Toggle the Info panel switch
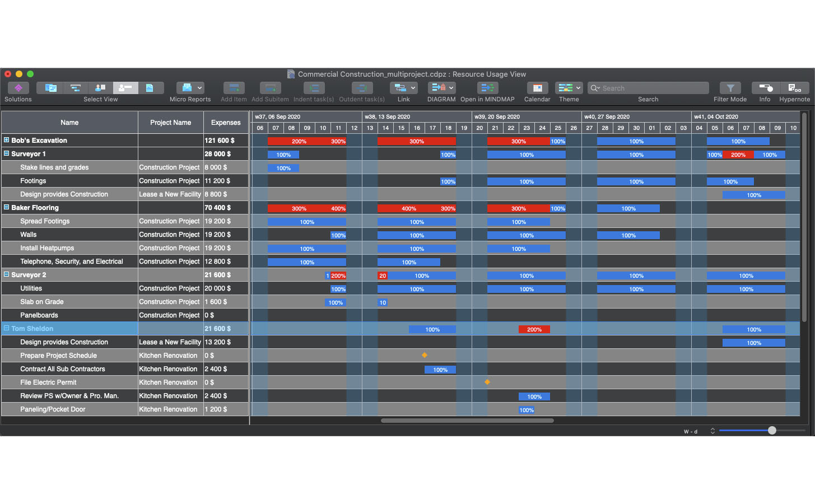The image size is (815, 504). (765, 88)
